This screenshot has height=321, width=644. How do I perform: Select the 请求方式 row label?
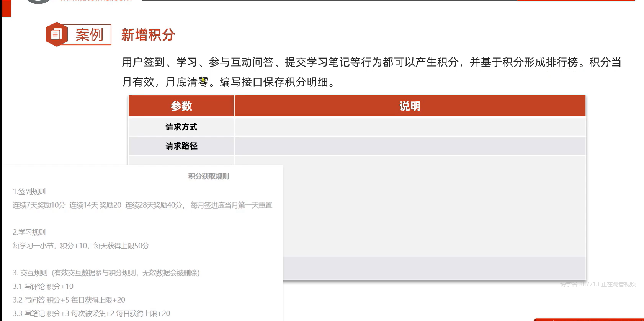(181, 127)
